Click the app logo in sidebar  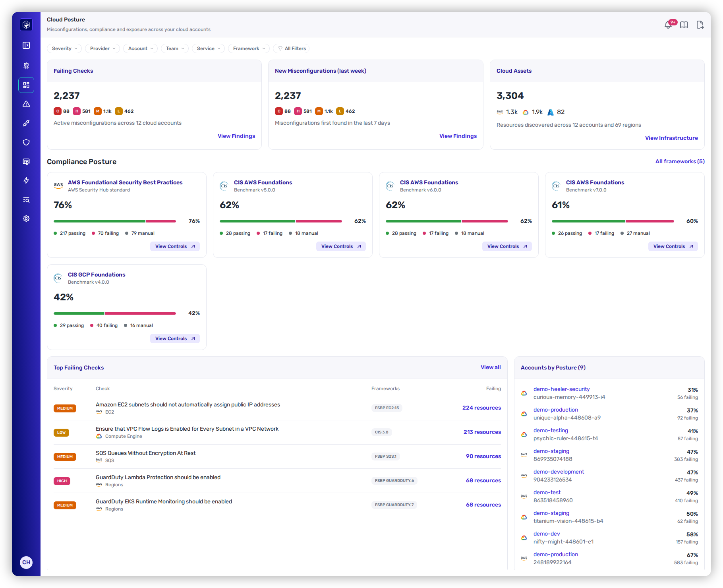(26, 25)
